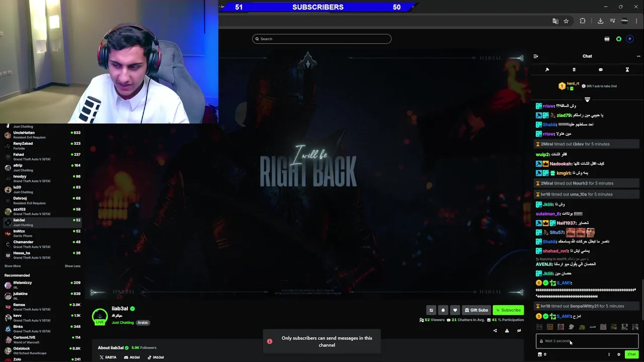The image size is (644, 362).
Task: Open browser extensions puzzle icon
Action: 583,21
